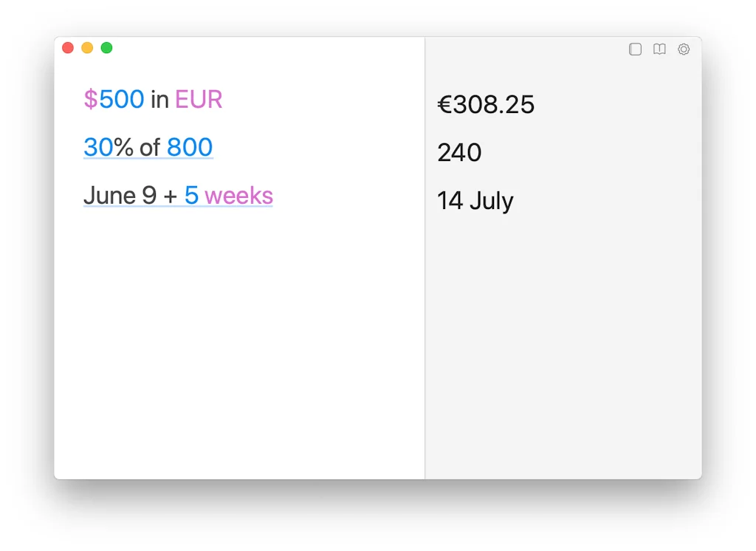Click the pink weeks unit word
The height and width of the screenshot is (551, 756).
[238, 196]
